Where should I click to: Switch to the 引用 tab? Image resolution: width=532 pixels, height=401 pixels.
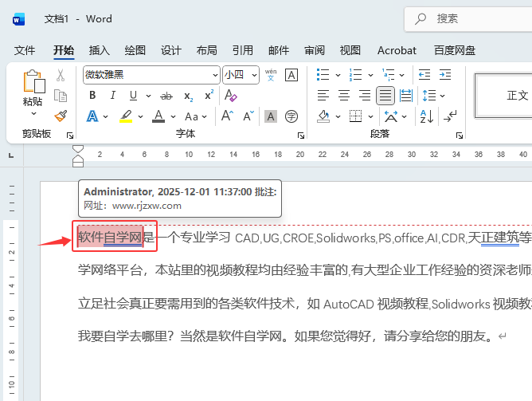click(243, 50)
